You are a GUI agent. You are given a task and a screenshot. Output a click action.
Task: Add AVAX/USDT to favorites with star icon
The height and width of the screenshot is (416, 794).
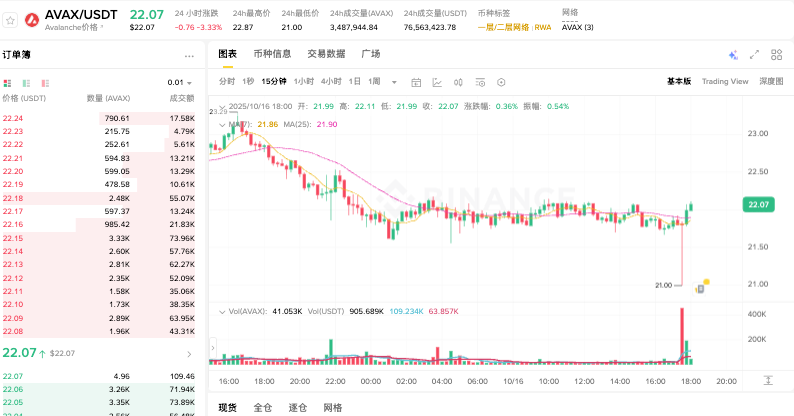tap(10, 21)
